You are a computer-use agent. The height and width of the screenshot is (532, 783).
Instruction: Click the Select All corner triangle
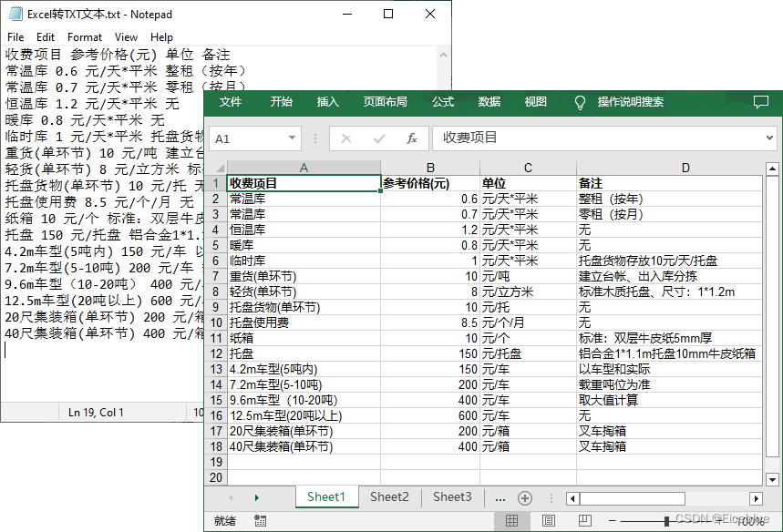click(x=220, y=169)
